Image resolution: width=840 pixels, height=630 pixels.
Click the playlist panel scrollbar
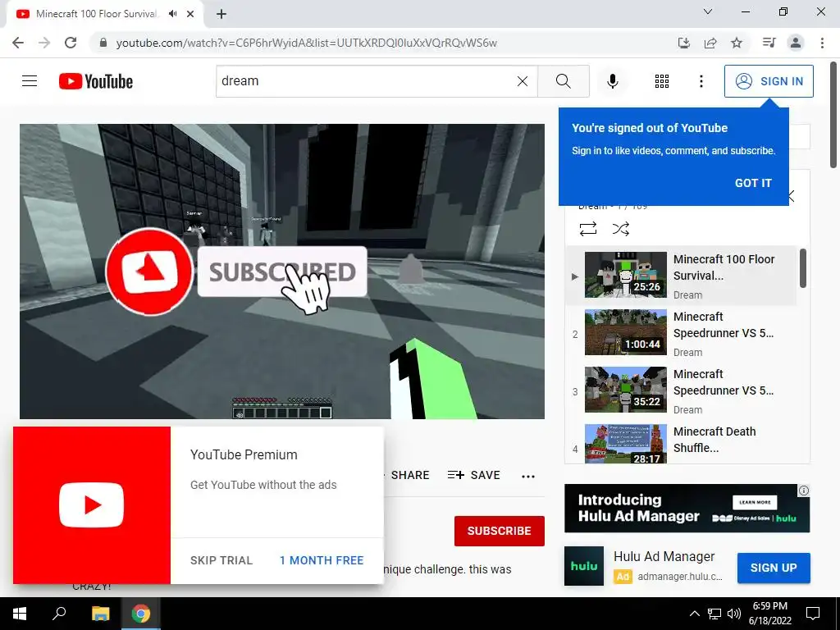pos(802,268)
